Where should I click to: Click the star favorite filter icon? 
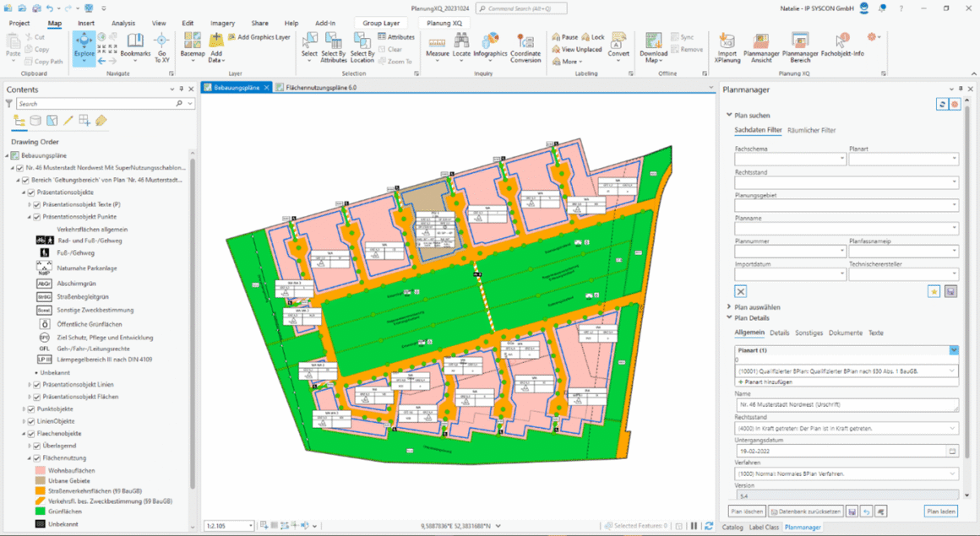(x=934, y=292)
